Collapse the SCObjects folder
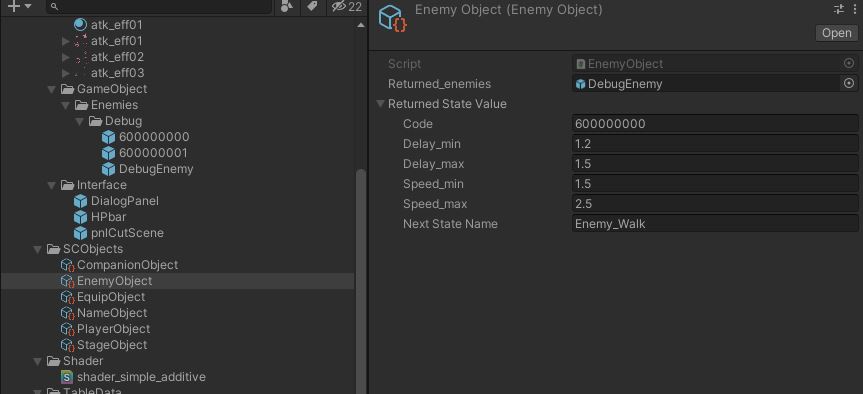This screenshot has height=394, width=863. coord(37,249)
